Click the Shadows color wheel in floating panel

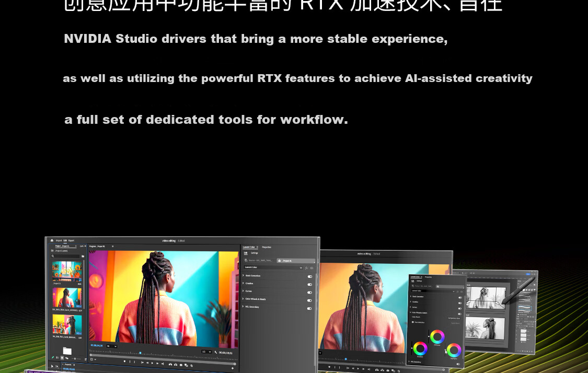[x=420, y=348]
